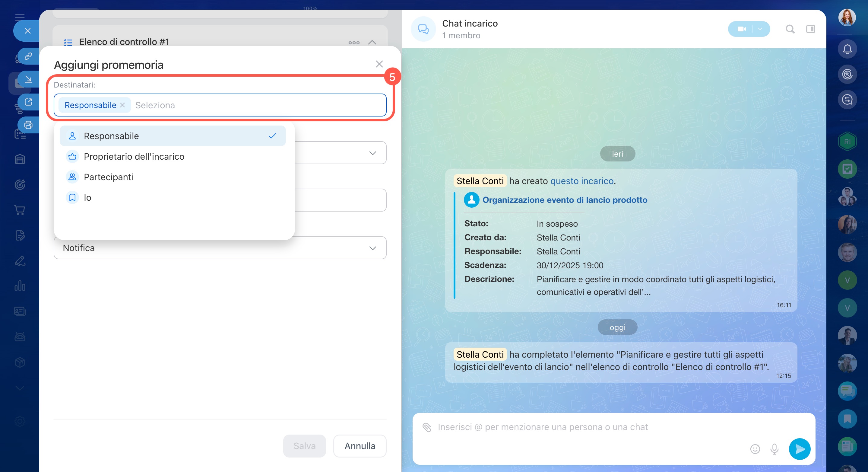Collapse Elenco di controllo #1 section
Screen dimensions: 868x472
[372, 43]
